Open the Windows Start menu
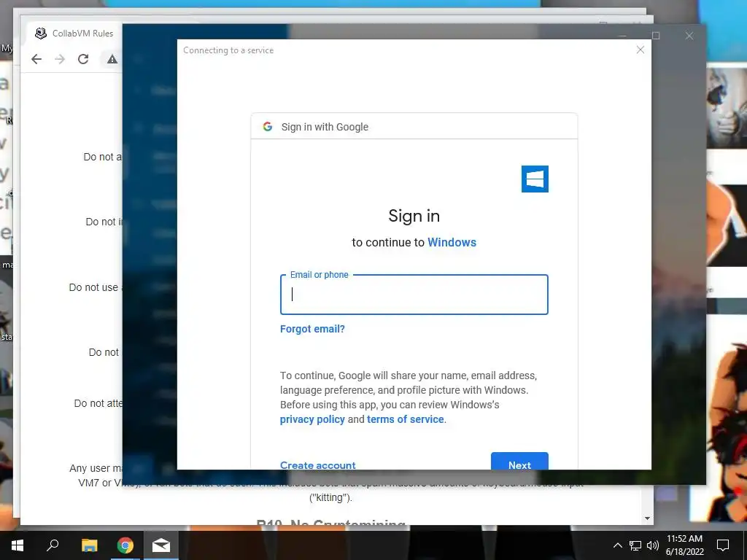The height and width of the screenshot is (560, 747). (x=18, y=545)
